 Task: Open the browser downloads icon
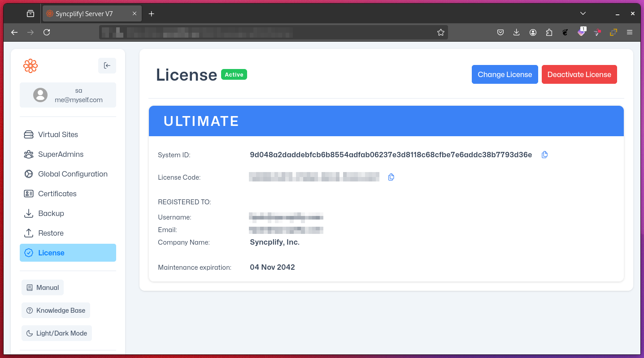coord(517,32)
